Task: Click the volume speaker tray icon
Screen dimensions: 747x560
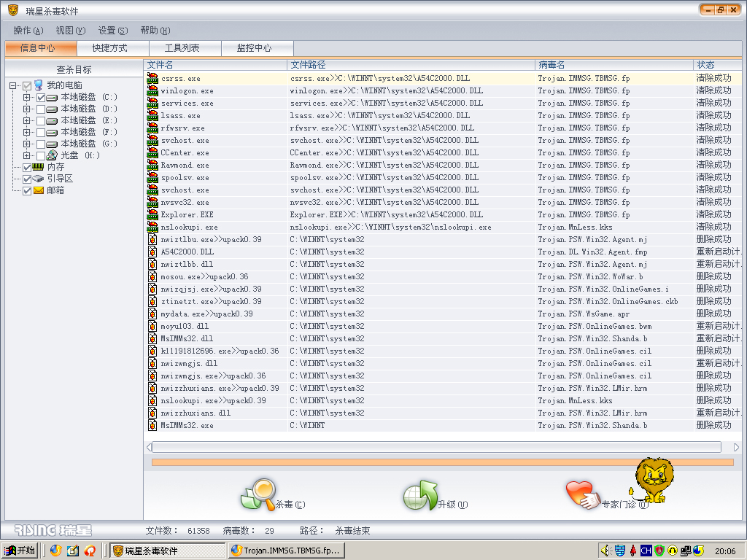Action: pos(606,551)
